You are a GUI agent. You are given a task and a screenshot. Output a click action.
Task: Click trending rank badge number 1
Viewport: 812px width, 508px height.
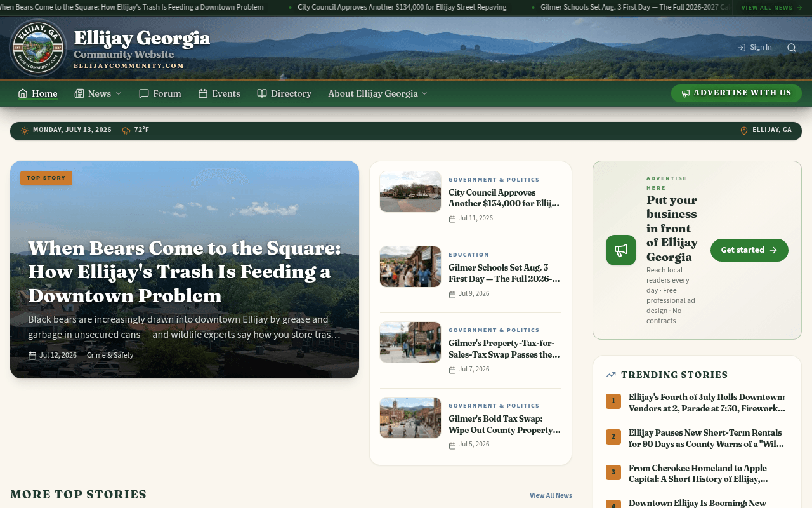tap(613, 401)
